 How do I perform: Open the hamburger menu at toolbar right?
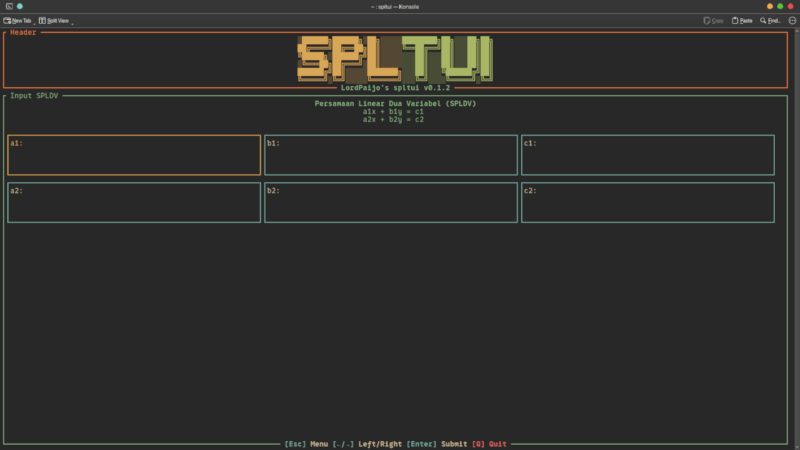click(x=792, y=20)
